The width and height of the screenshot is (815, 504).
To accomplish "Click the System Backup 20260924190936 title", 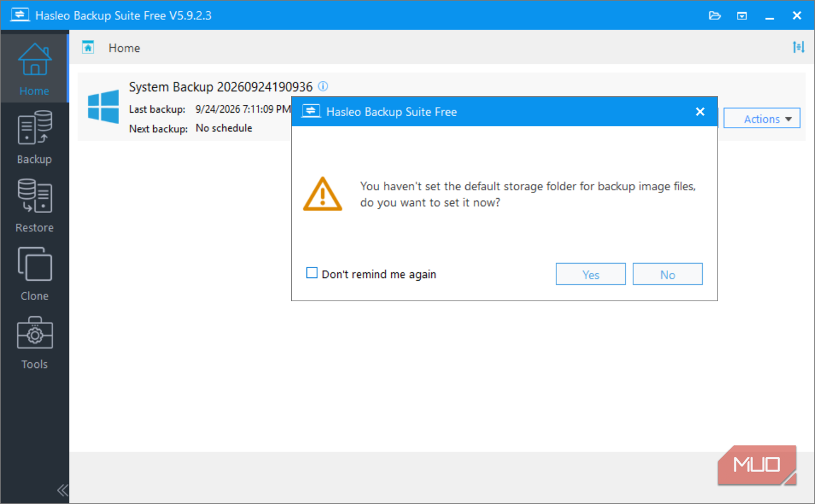I will pyautogui.click(x=220, y=87).
